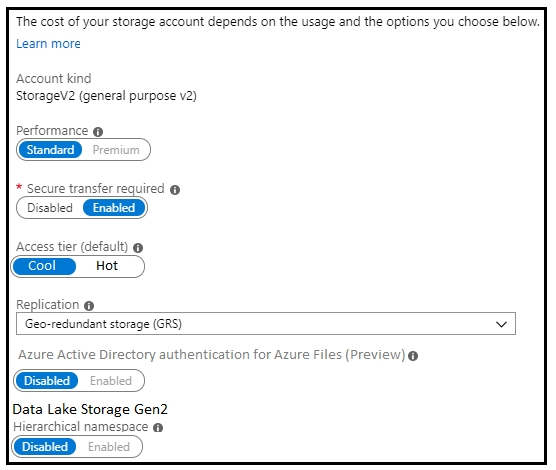The height and width of the screenshot is (470, 556).
Task: Enable the Hierarchical namespace option
Action: pos(109,447)
